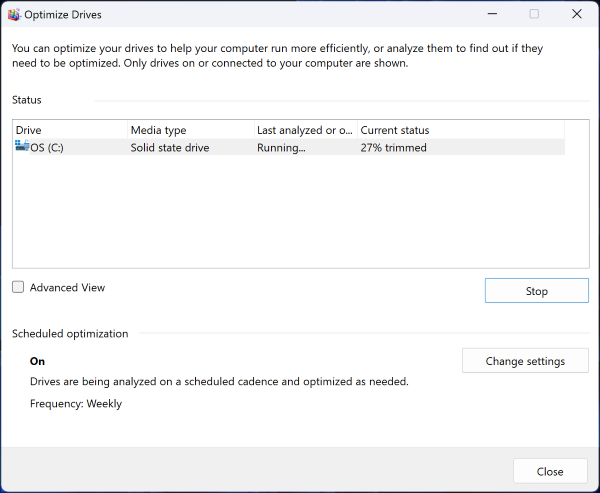Click the Advanced View label text
600x493 pixels.
click(x=67, y=288)
